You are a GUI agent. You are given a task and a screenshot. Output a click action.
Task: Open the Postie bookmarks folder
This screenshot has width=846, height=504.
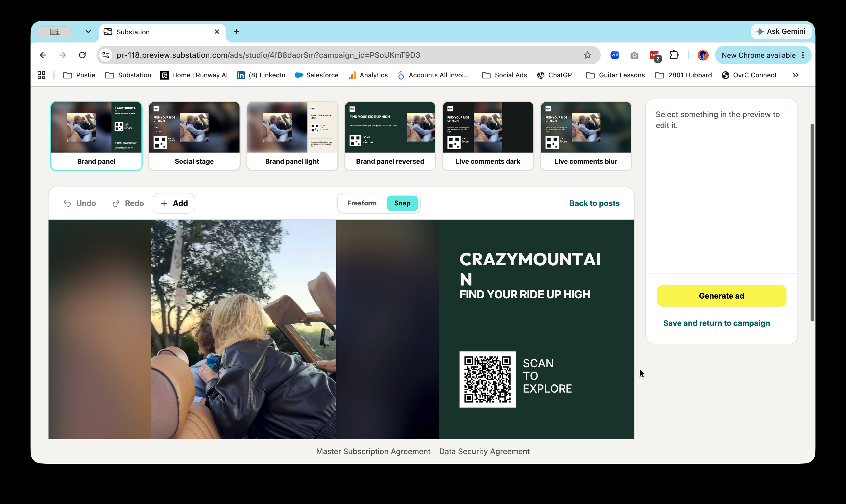(x=79, y=75)
